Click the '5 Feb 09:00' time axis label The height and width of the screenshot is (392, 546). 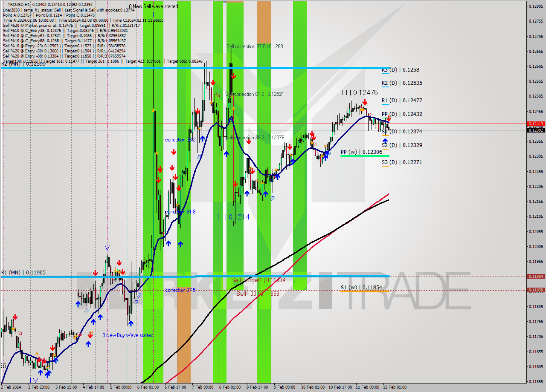[x=120, y=387]
